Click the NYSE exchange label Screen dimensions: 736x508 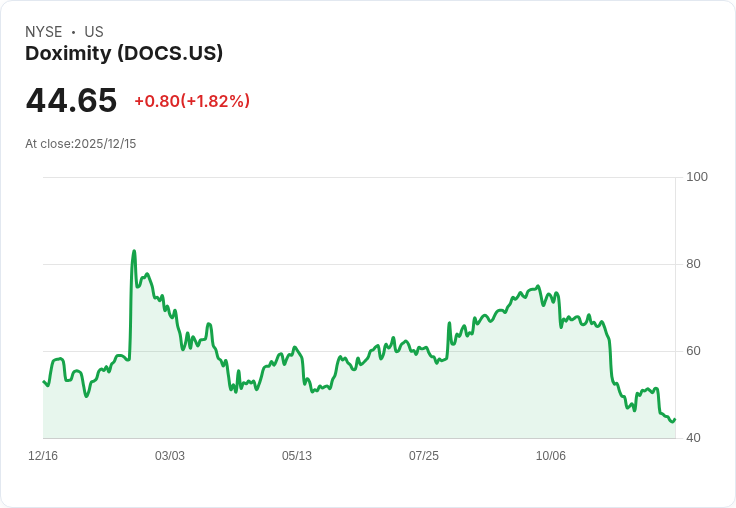[x=44, y=32]
